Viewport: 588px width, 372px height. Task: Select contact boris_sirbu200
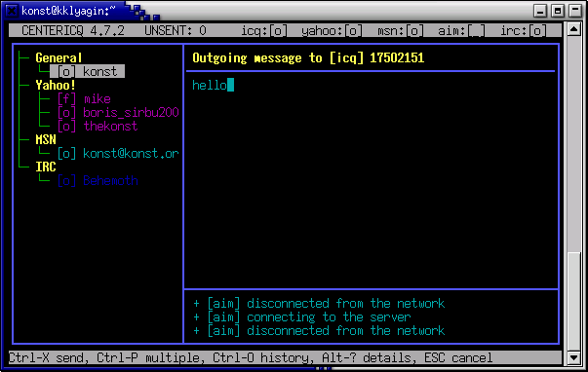tap(118, 112)
